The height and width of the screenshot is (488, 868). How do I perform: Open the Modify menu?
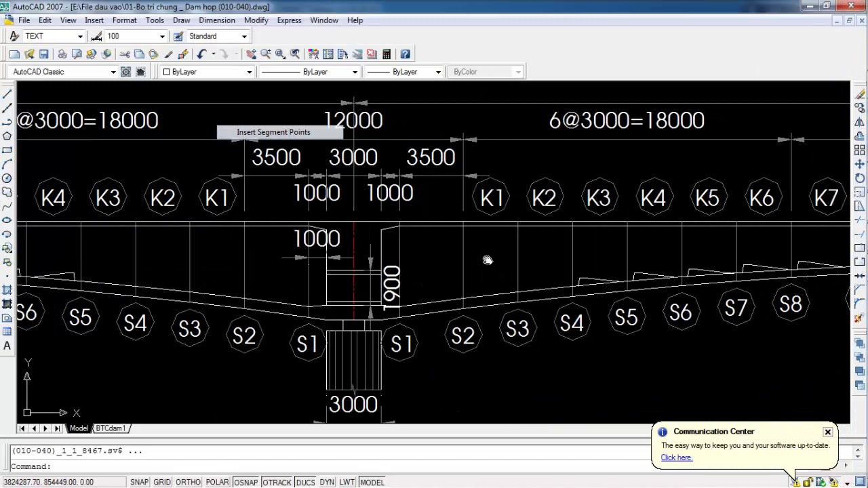click(256, 20)
